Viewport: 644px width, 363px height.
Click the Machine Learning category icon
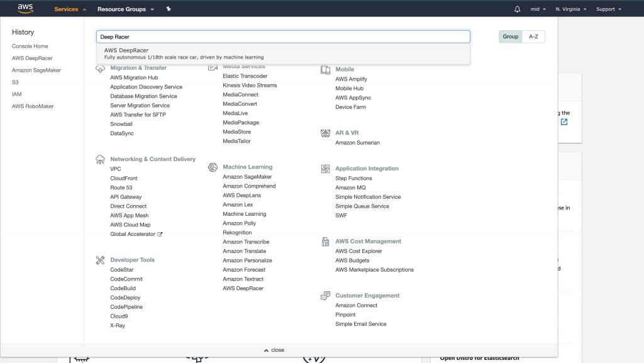coord(213,167)
